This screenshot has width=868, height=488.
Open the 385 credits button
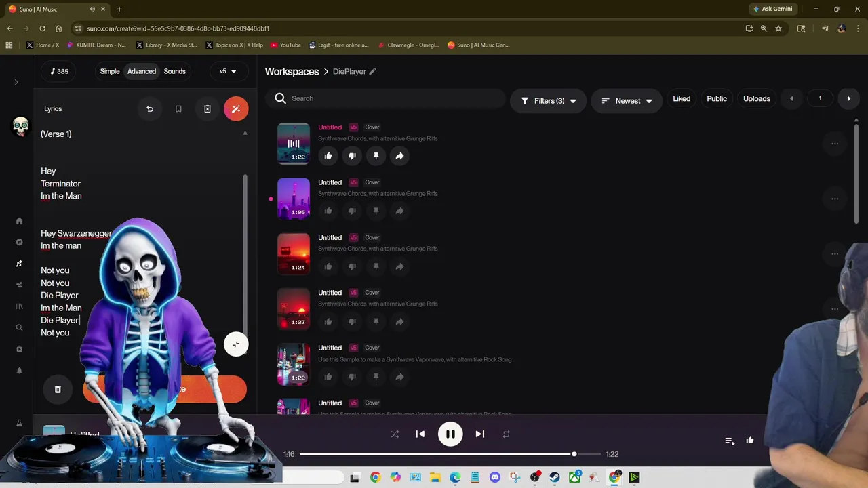(x=60, y=71)
